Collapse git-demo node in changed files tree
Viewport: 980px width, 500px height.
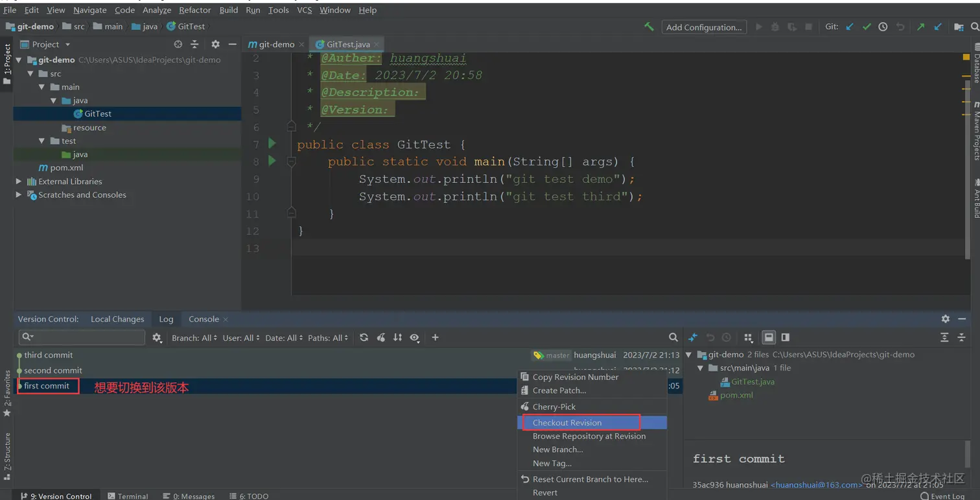pyautogui.click(x=689, y=355)
